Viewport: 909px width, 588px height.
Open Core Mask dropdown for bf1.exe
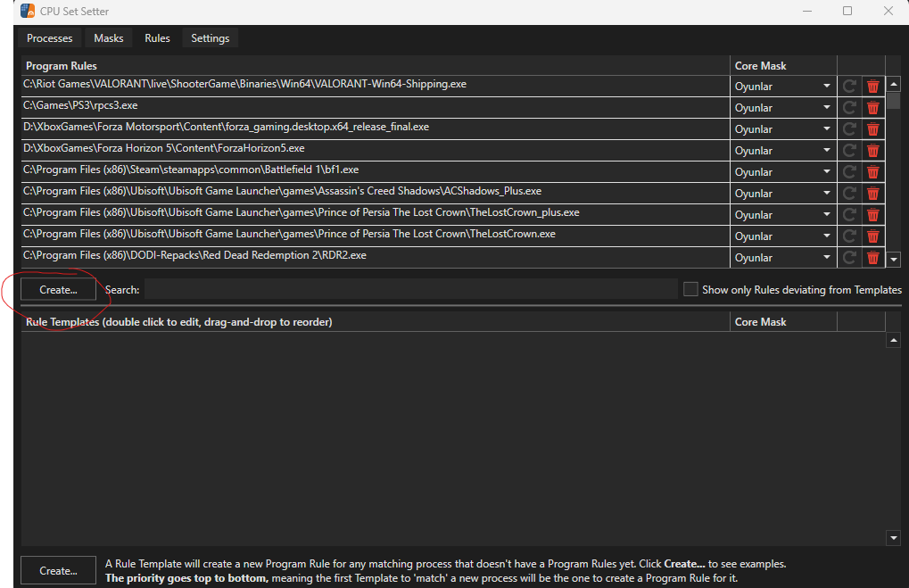click(x=783, y=172)
